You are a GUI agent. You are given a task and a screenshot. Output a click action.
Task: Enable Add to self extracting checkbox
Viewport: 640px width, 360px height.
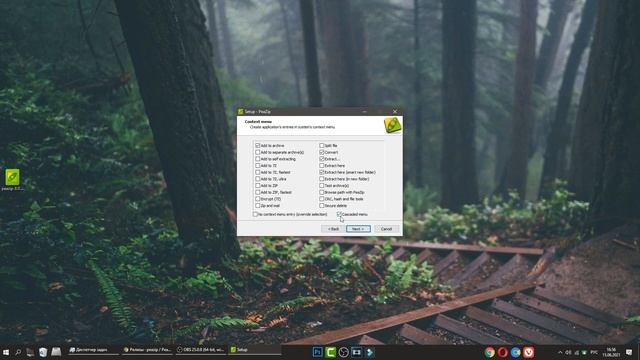pyautogui.click(x=258, y=159)
